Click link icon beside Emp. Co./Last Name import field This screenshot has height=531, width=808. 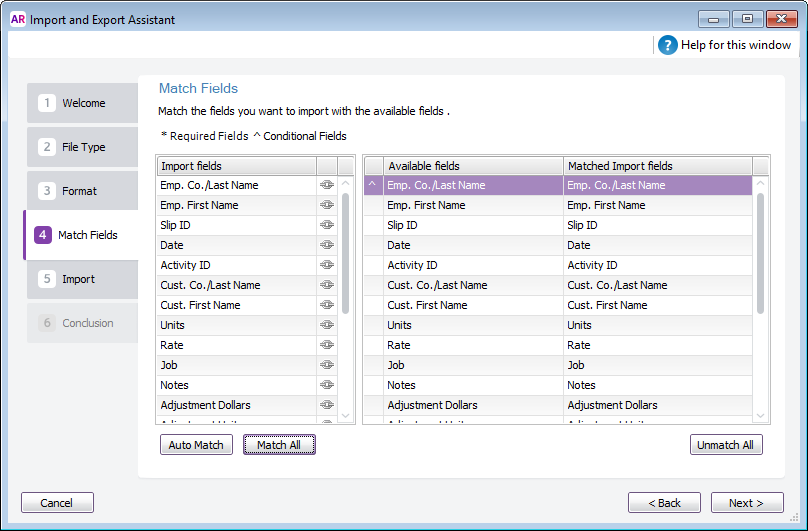[x=327, y=185]
